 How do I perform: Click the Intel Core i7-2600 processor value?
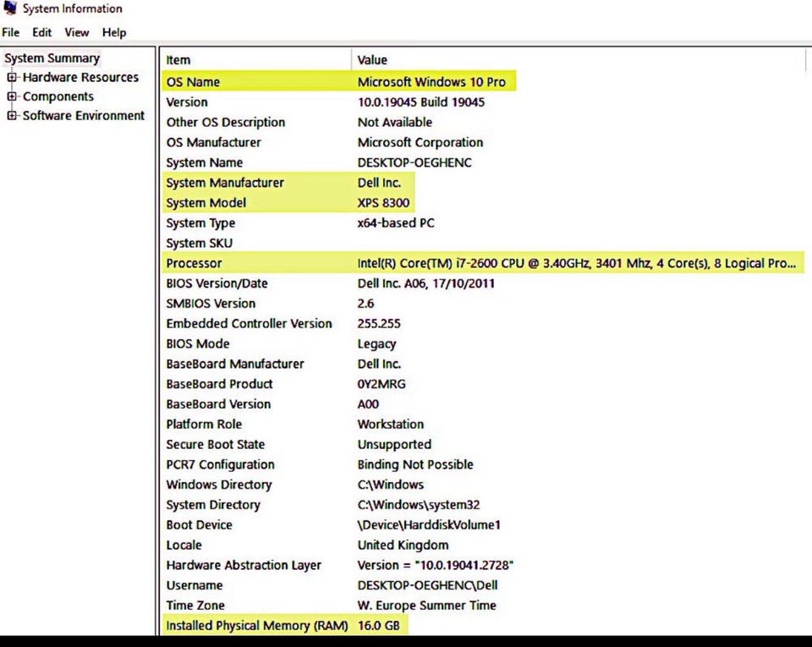click(576, 264)
